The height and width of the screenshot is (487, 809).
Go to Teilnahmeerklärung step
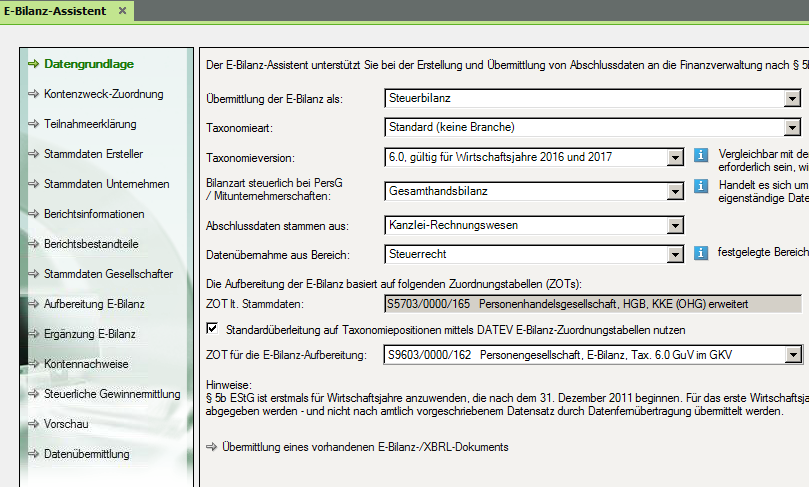90,124
